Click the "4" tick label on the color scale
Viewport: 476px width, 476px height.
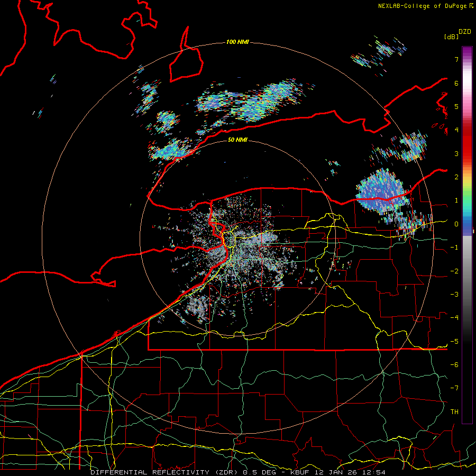[456, 130]
